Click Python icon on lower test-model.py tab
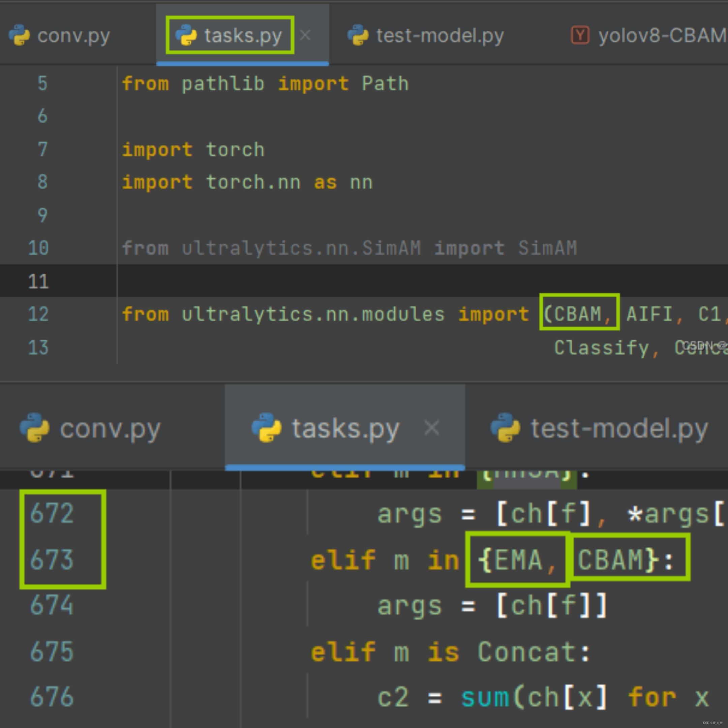 (505, 427)
